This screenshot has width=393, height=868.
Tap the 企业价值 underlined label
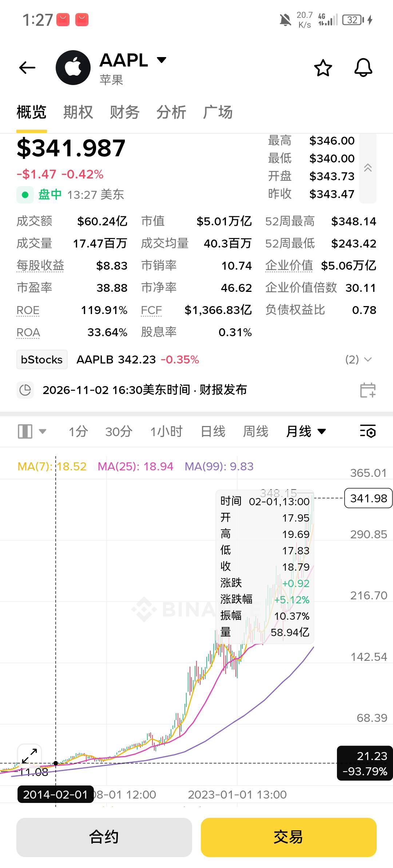pos(289,266)
